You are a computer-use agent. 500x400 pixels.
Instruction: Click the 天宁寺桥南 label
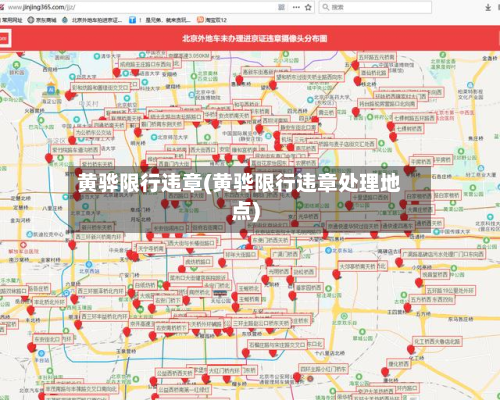pyautogui.click(x=151, y=248)
